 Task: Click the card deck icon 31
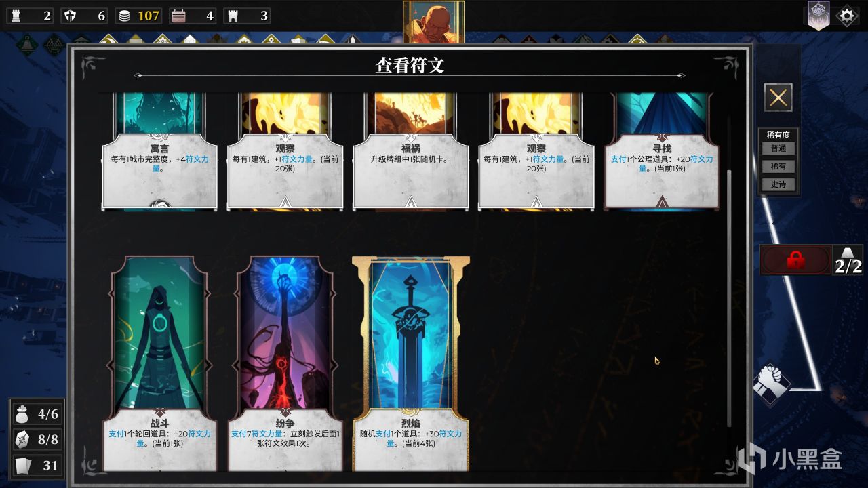[x=22, y=465]
